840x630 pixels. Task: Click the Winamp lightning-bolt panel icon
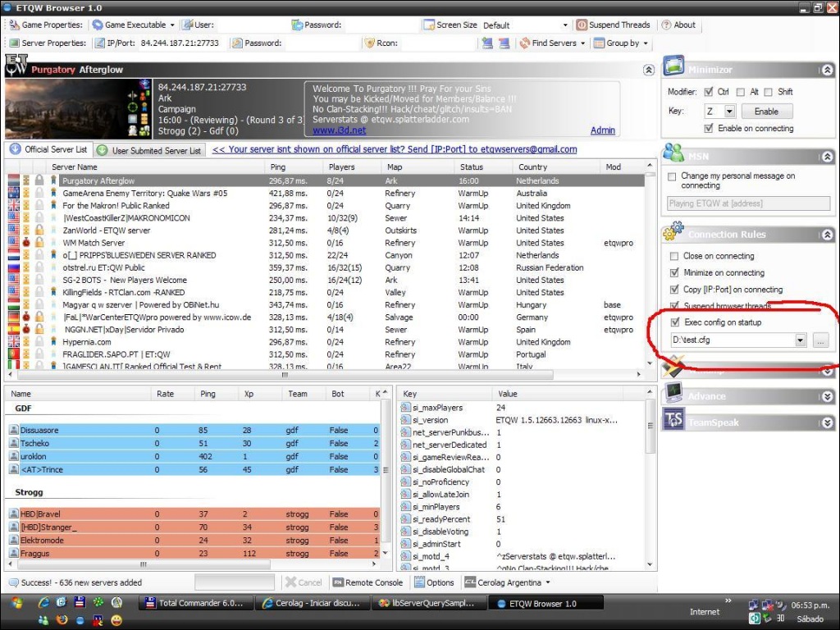[x=673, y=367]
